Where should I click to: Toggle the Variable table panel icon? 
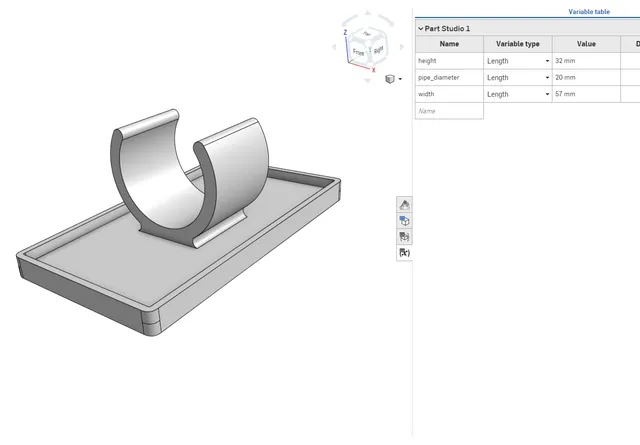[404, 253]
